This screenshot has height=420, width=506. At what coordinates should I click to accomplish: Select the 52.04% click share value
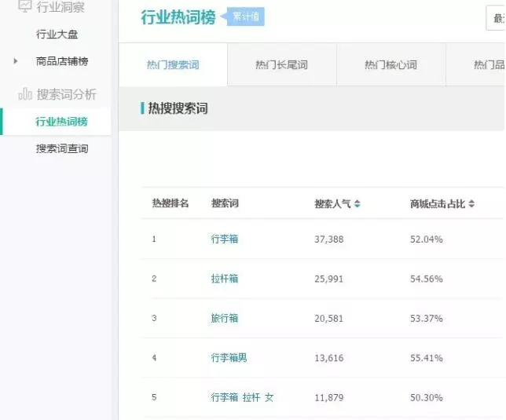coord(427,239)
